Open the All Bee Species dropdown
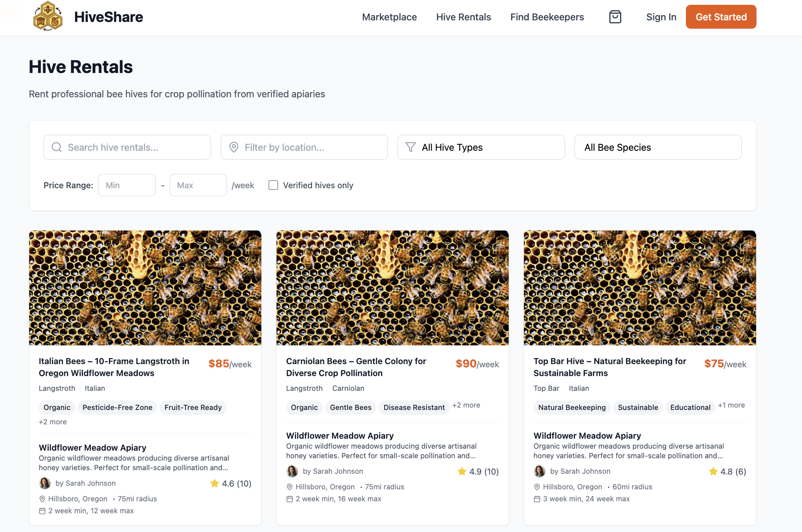Viewport: 802px width, 532px height. (658, 147)
